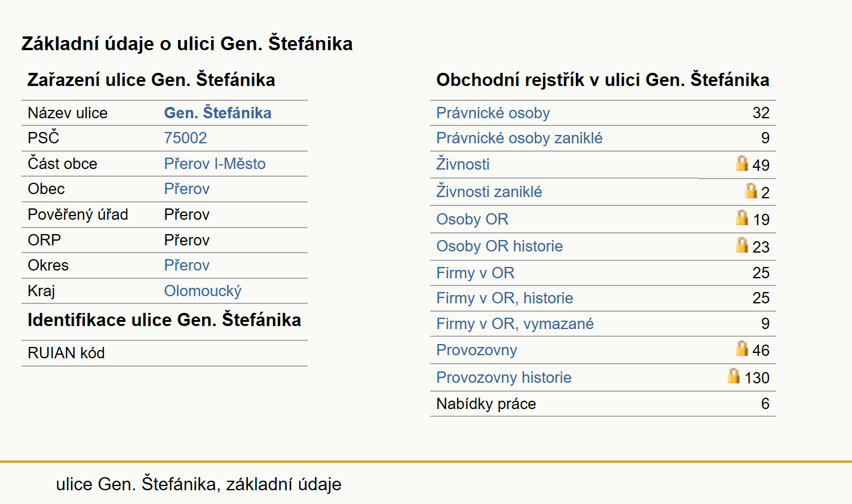The width and height of the screenshot is (852, 504).
Task: Click the padlock next to Osoby OR count
Action: [x=742, y=217]
